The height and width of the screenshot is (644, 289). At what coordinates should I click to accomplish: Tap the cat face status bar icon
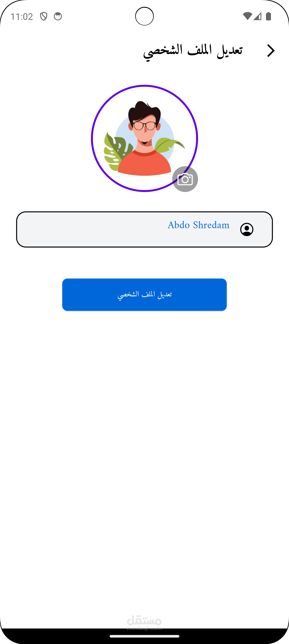click(x=58, y=17)
